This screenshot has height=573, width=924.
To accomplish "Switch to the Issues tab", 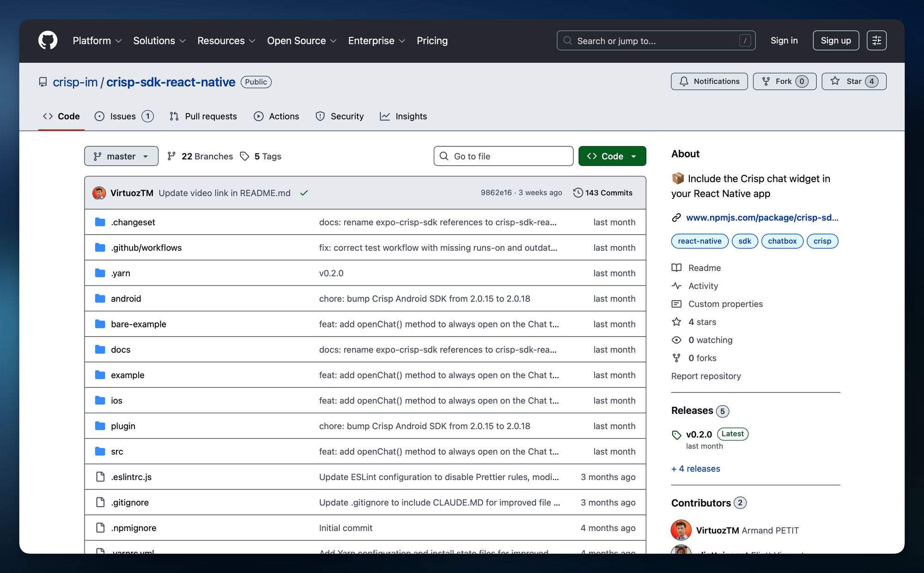I will [x=122, y=116].
